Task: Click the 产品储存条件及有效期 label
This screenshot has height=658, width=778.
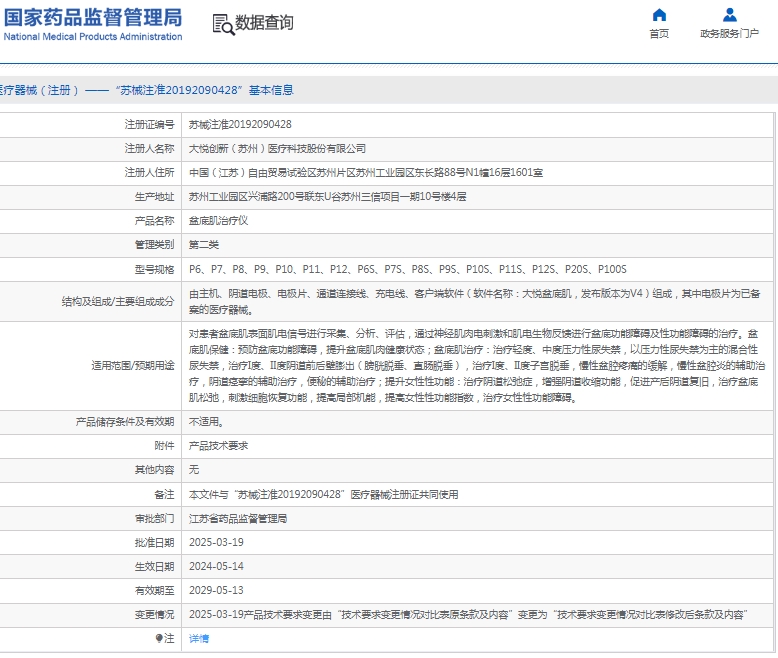Action: click(x=125, y=422)
